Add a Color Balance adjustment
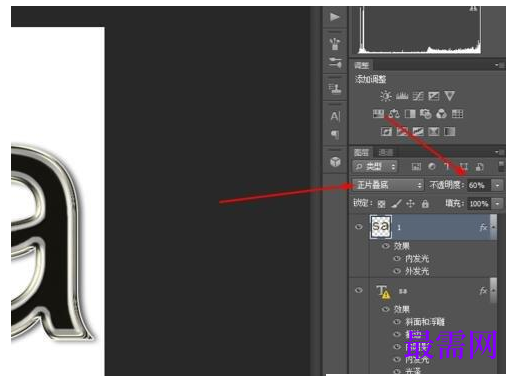Screen dimensions: 516x376 pyautogui.click(x=394, y=114)
